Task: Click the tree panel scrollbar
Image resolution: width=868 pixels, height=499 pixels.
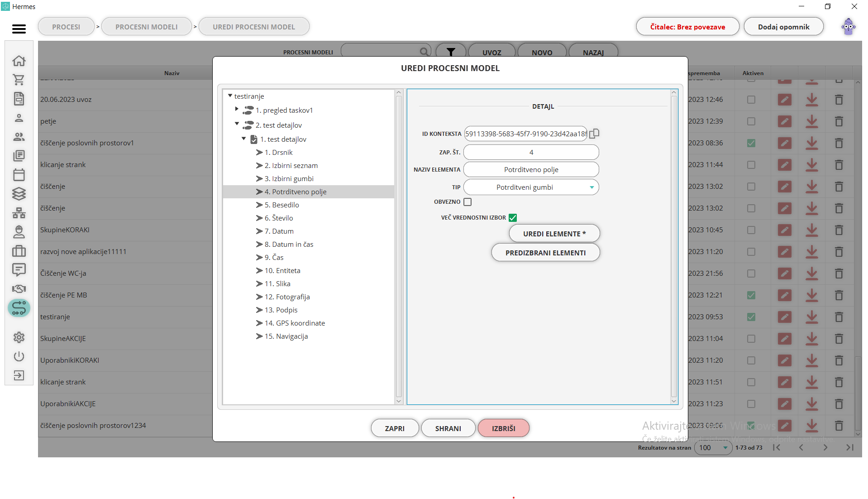Action: point(399,247)
